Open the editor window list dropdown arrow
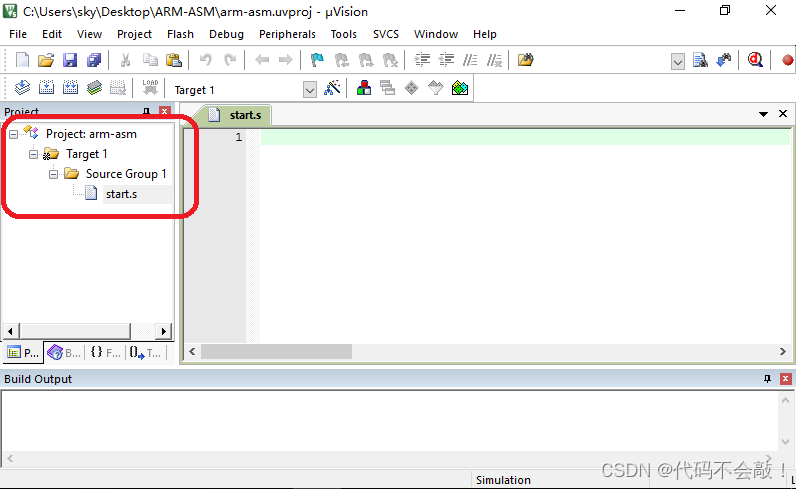 (763, 114)
